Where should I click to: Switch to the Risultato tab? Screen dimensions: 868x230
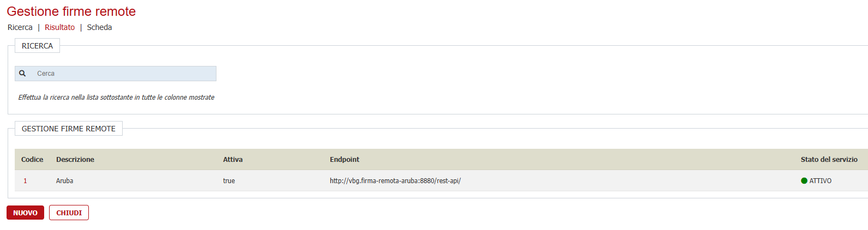click(59, 27)
